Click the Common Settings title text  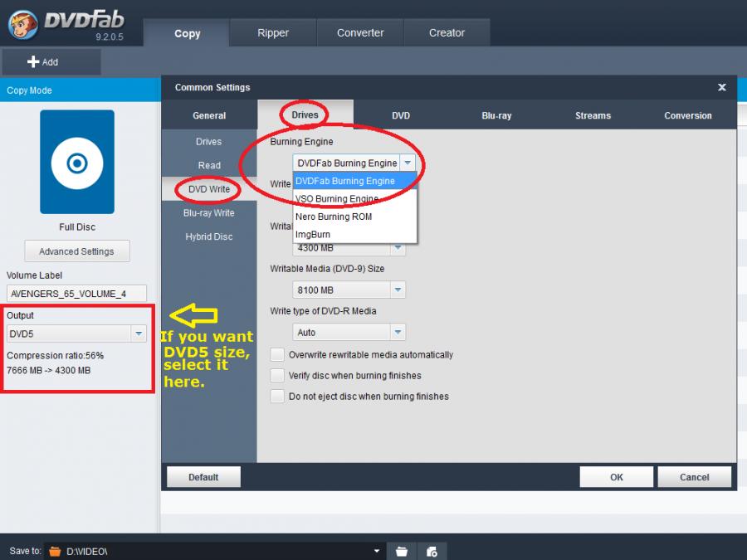pyautogui.click(x=212, y=88)
